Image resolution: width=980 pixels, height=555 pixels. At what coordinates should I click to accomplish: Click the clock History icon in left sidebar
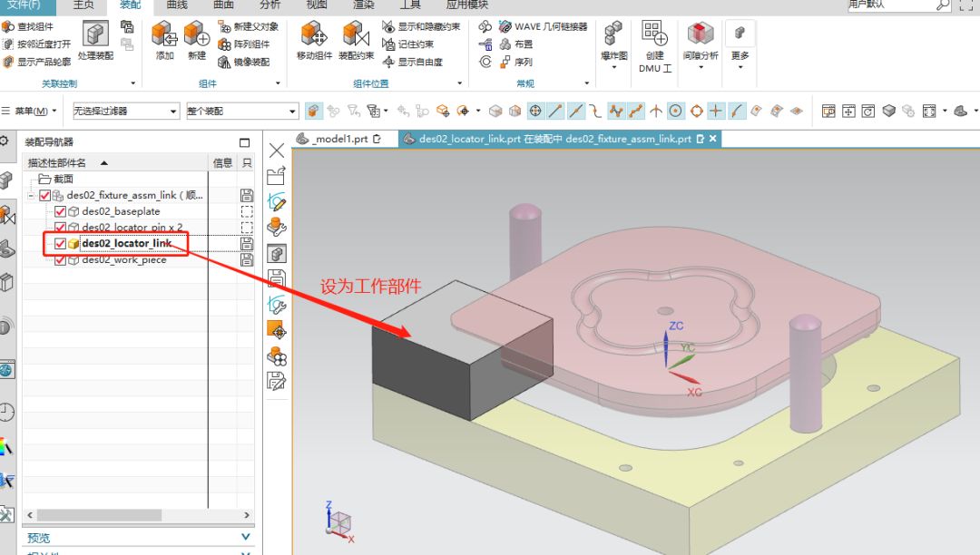tap(6, 412)
